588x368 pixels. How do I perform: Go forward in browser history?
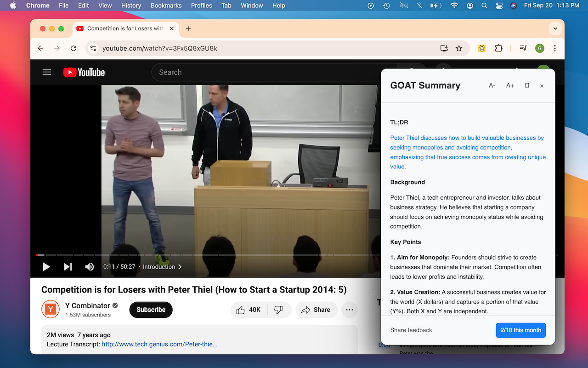[57, 48]
